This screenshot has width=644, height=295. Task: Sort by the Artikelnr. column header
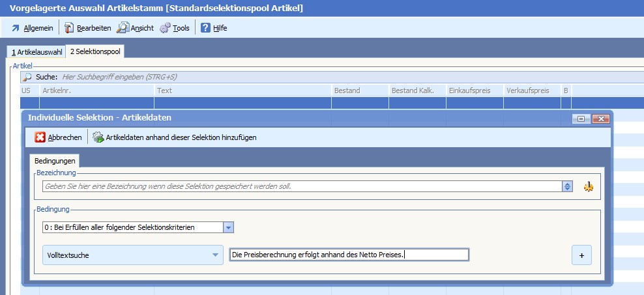click(x=96, y=91)
